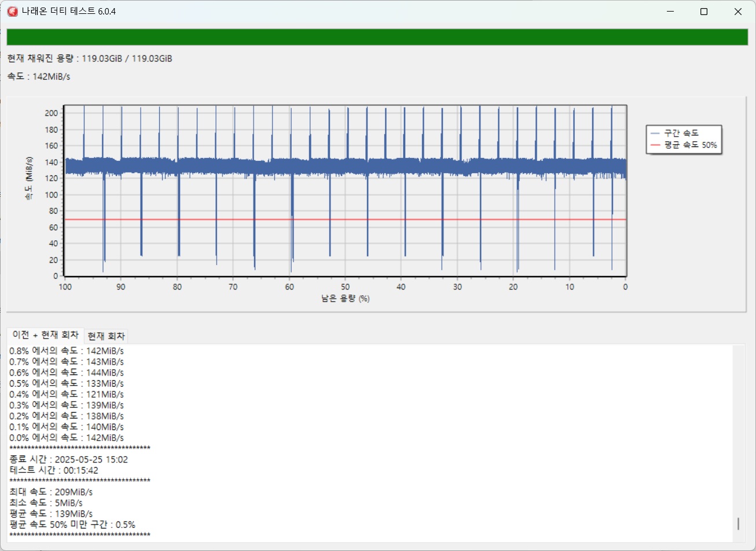Click the 0.4% 에서의 속도 : 121MiB/s line
The image size is (756, 551).
(66, 394)
